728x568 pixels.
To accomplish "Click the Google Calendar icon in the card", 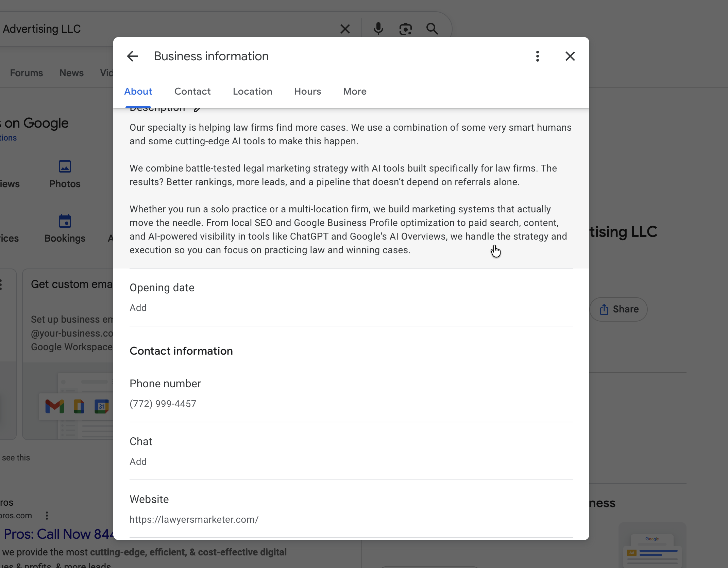I will pyautogui.click(x=101, y=406).
